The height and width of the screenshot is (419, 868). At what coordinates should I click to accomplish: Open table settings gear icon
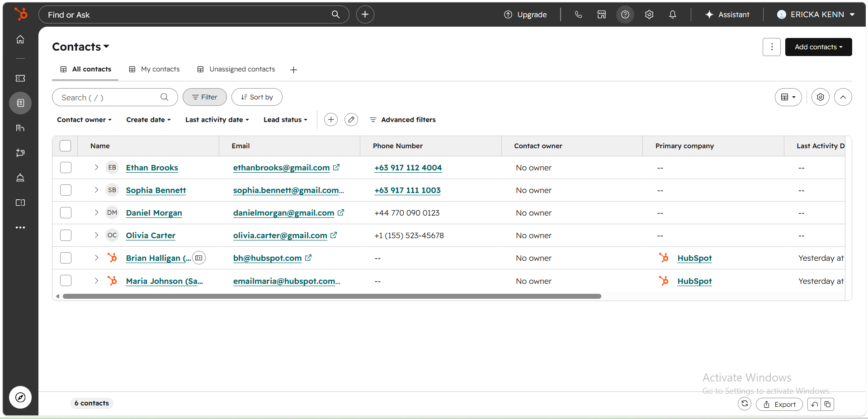[x=821, y=97]
